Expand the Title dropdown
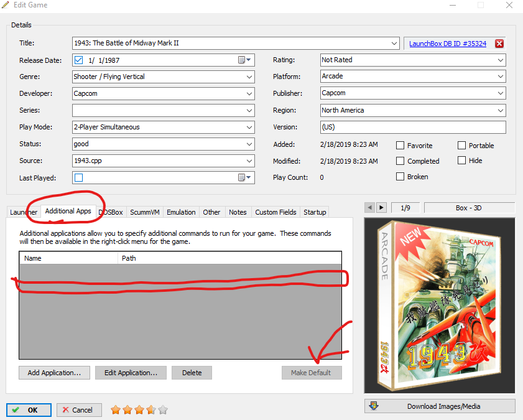 (x=394, y=44)
